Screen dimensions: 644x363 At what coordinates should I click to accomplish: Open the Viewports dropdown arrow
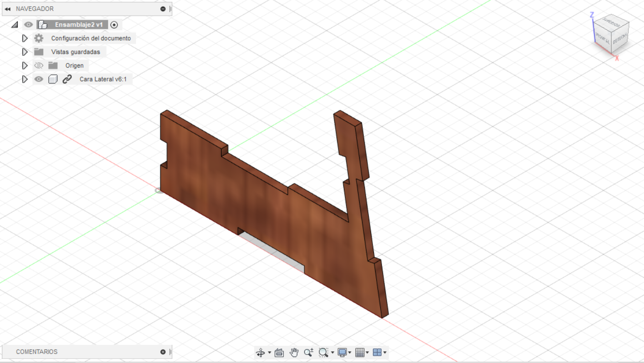click(x=385, y=353)
